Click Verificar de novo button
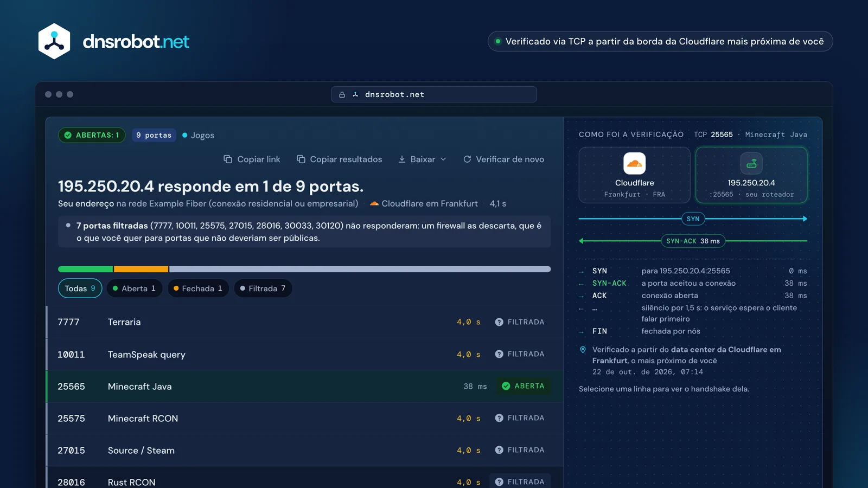868x488 pixels. point(503,159)
